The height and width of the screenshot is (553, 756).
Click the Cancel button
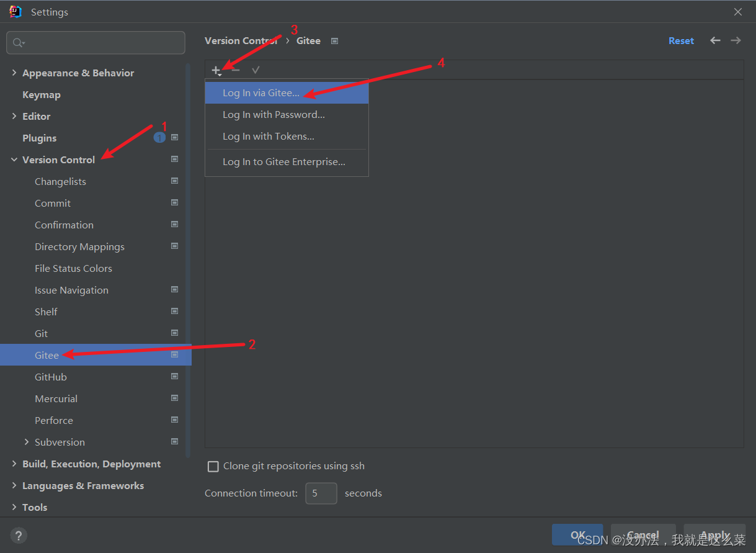tap(643, 534)
